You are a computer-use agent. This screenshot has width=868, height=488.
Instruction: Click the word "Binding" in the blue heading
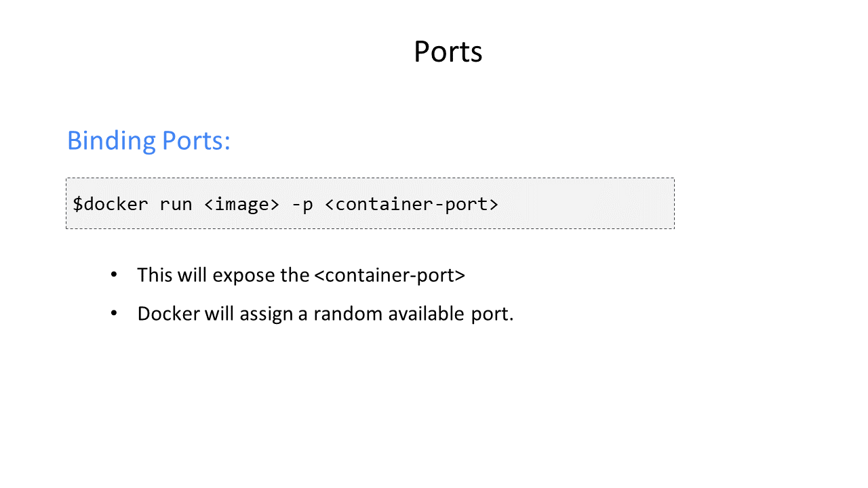point(112,141)
